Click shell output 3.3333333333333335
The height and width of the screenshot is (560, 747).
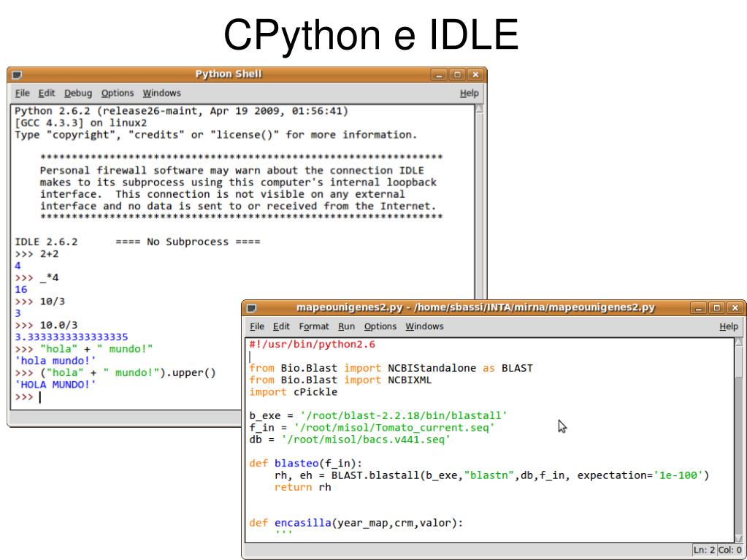pyautogui.click(x=72, y=337)
